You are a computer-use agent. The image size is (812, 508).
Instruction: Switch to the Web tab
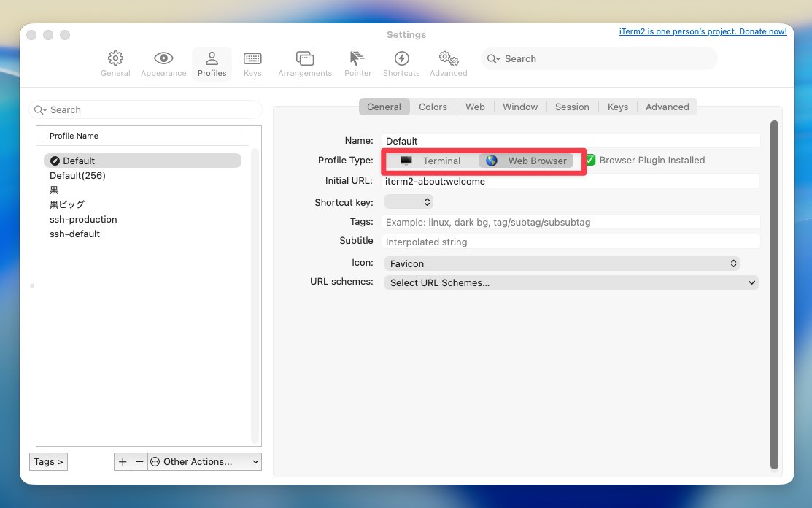[475, 107]
